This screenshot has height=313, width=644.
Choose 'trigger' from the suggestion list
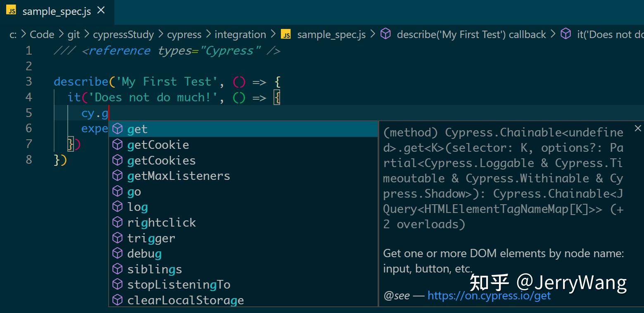151,238
